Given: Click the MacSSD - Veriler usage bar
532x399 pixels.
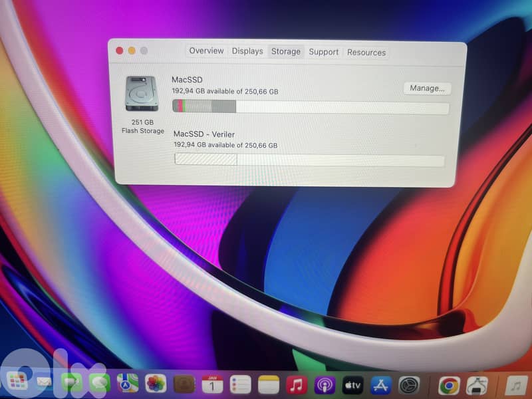Looking at the screenshot, I should point(309,160).
